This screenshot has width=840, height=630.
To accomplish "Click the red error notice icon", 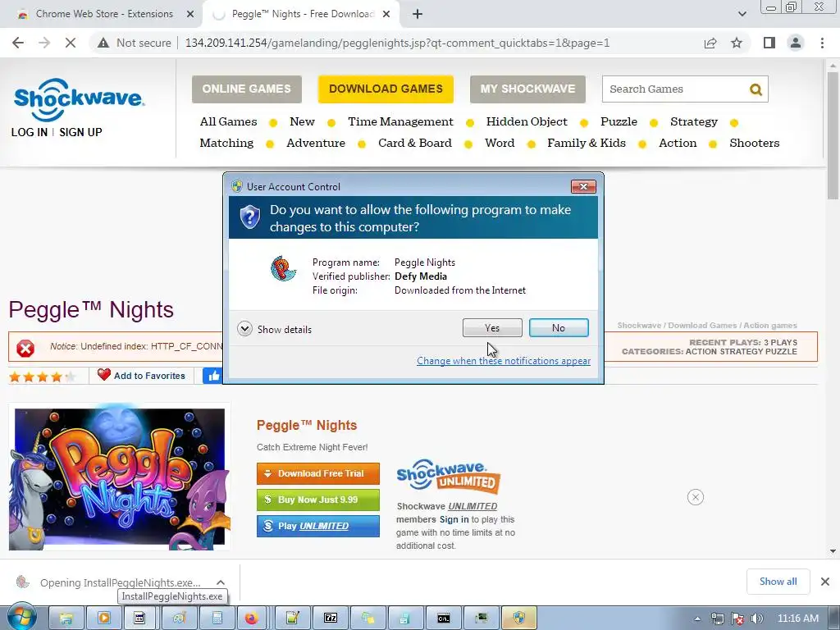I will coord(25,348).
